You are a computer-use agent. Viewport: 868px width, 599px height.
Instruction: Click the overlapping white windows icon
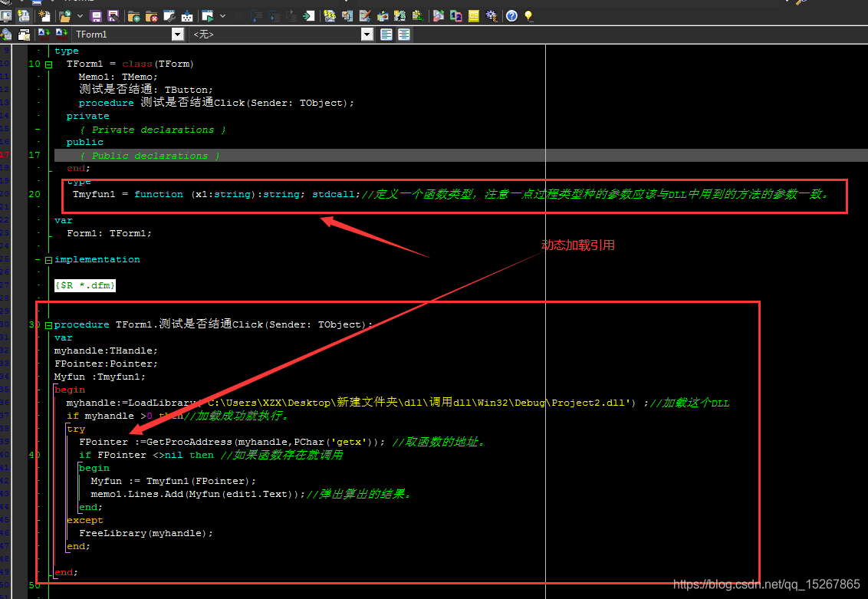[23, 35]
